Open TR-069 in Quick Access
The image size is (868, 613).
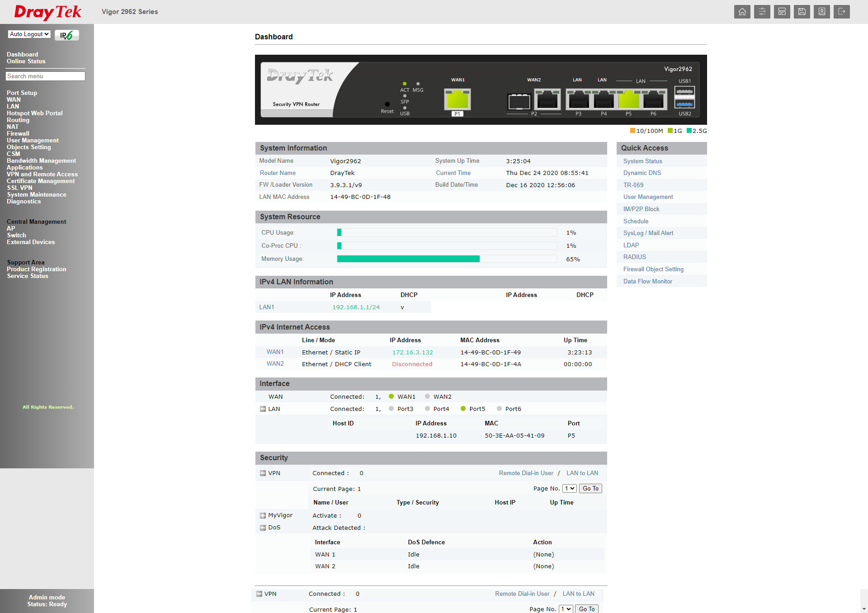633,185
